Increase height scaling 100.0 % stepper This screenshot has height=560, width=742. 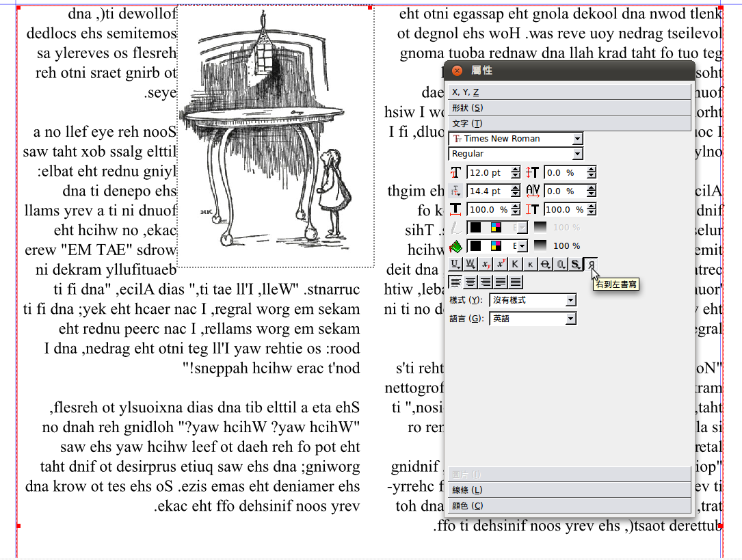(592, 206)
